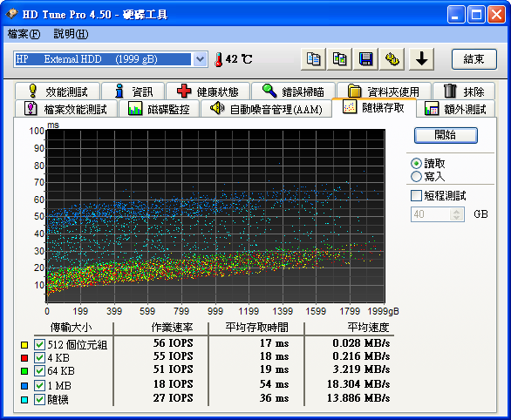The height and width of the screenshot is (420, 511).
Task: Click the GB spinner arrows for short stroke
Action: 457,214
